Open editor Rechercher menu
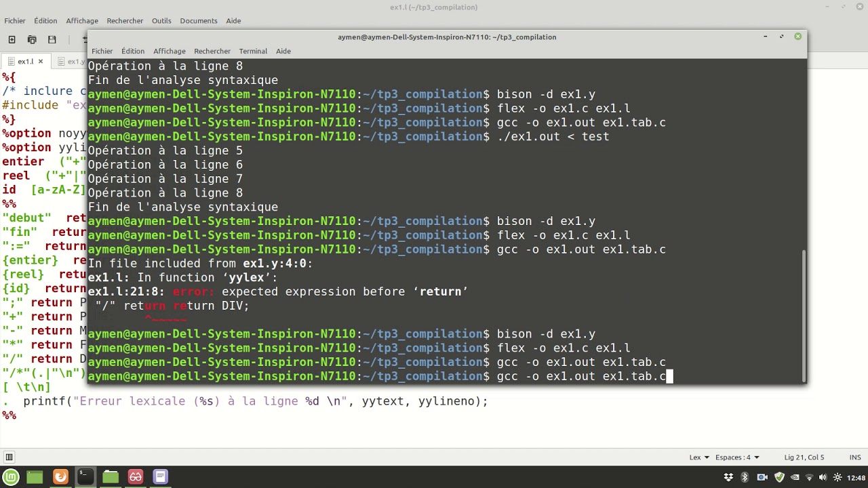The image size is (868, 488). (125, 21)
